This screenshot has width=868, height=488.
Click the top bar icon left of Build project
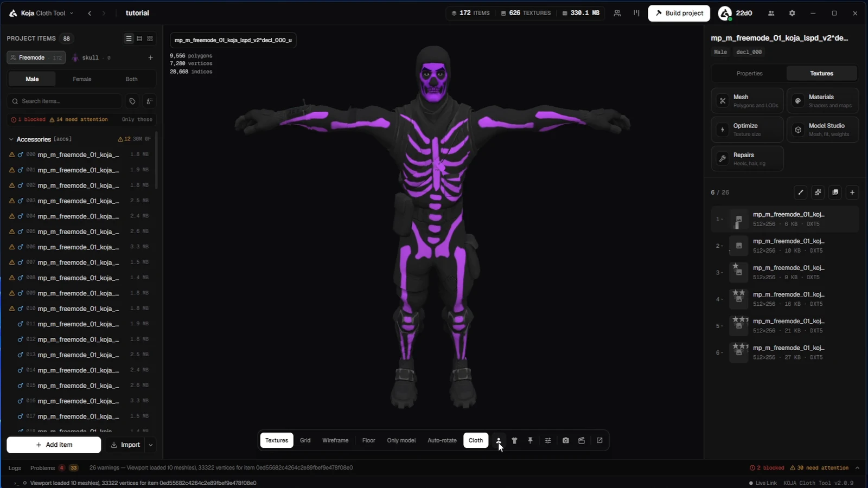[636, 13]
